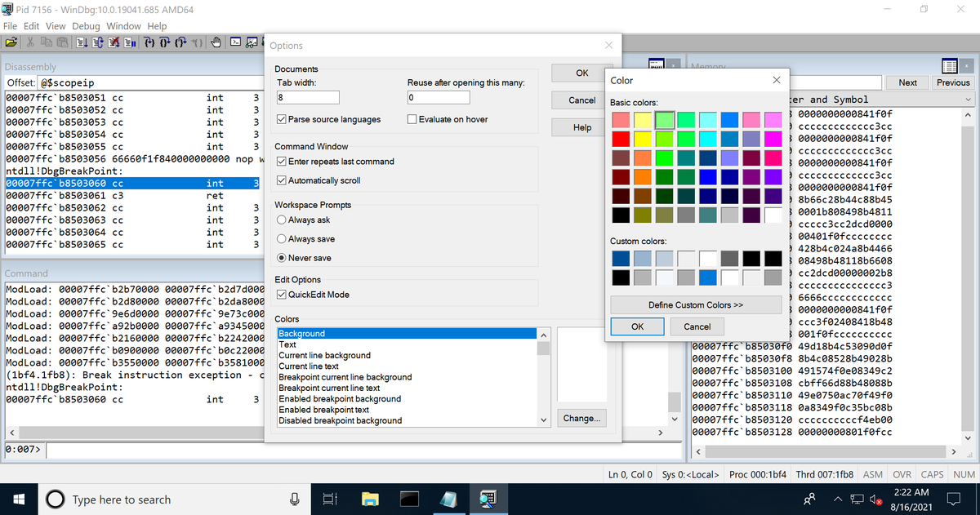980x515 pixels.
Task: Stop debugging with the red X toolbar icon
Action: tap(114, 42)
